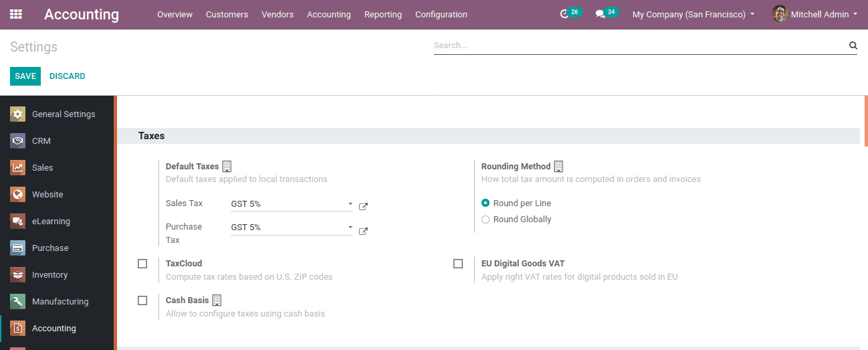The image size is (868, 350).
Task: Click the Manufacturing wrench icon in sidebar
Action: [18, 301]
